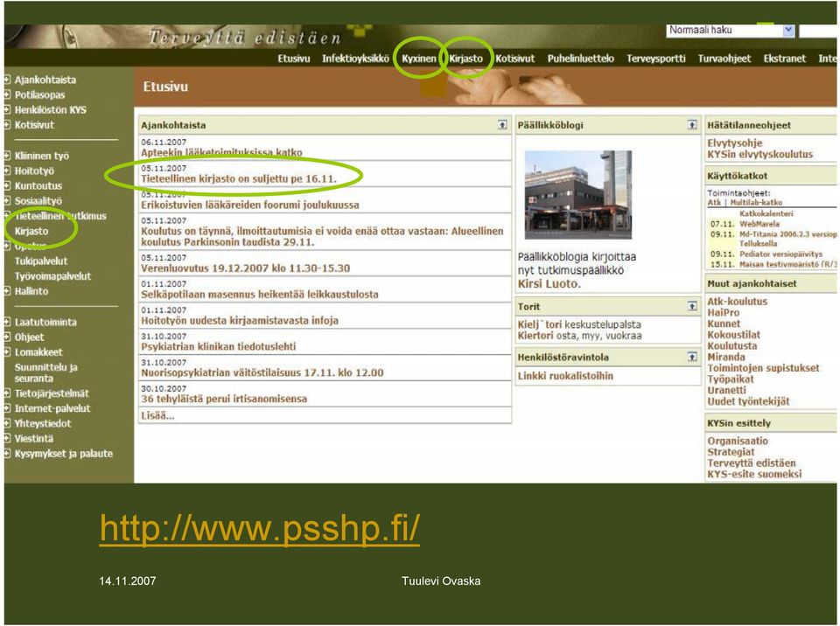Image resolution: width=840 pixels, height=626 pixels.
Task: Open KYS-esite suomeksi link
Action: click(x=754, y=474)
